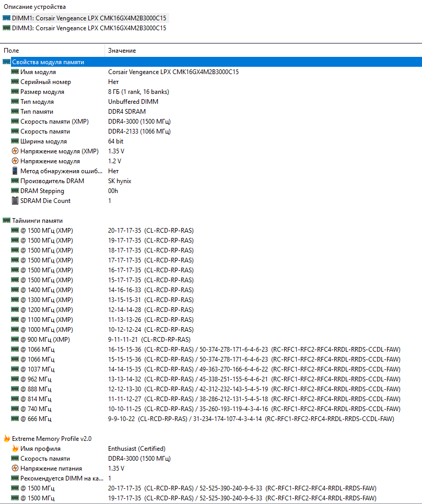Click the 00h DRAM Stepping value

click(113, 190)
